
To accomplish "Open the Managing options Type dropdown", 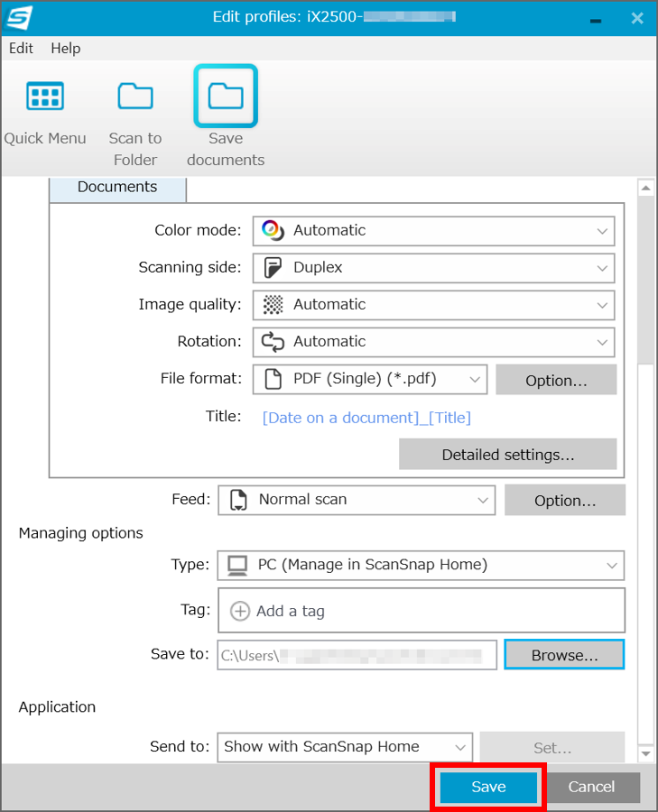I will click(421, 565).
